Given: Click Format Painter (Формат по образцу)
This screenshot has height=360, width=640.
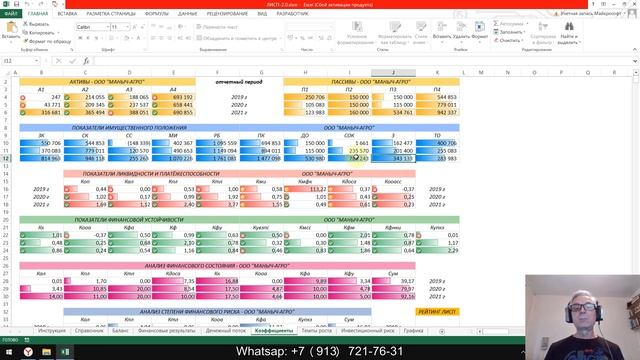Looking at the screenshot, I should pyautogui.click(x=47, y=41).
